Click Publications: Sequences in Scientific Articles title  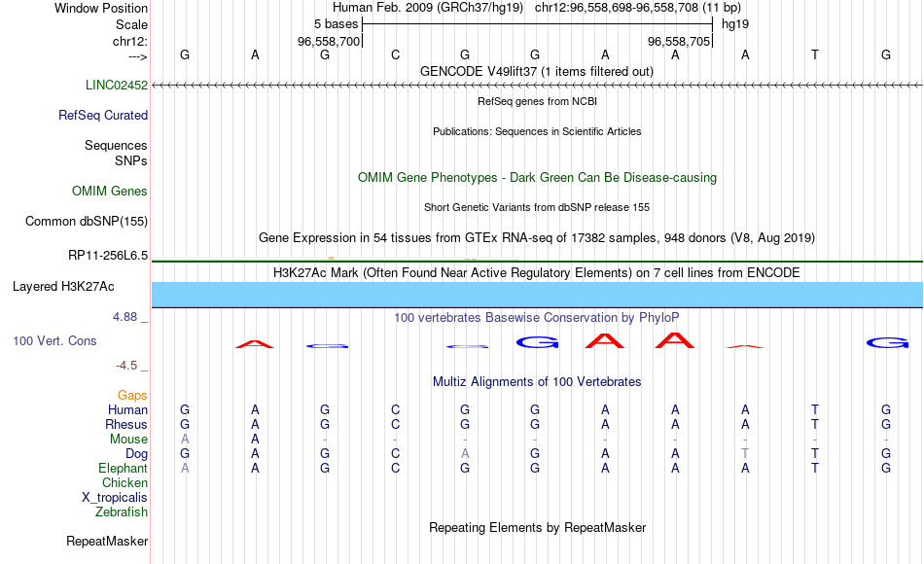point(537,131)
